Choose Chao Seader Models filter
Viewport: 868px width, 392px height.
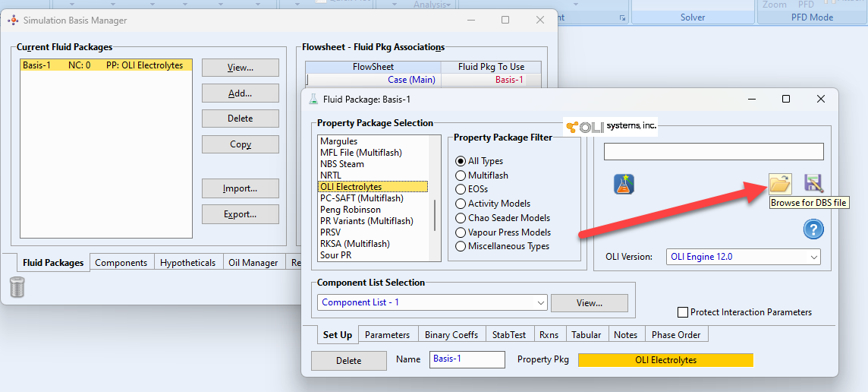[x=460, y=218]
